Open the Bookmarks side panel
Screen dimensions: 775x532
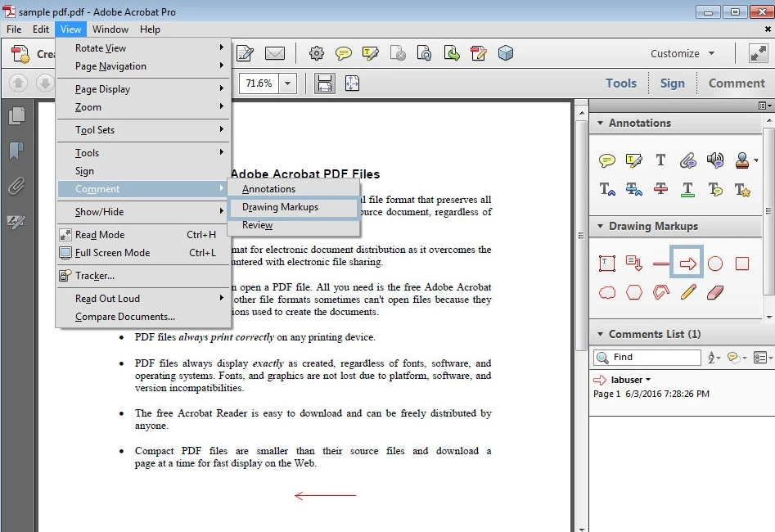[x=16, y=151]
